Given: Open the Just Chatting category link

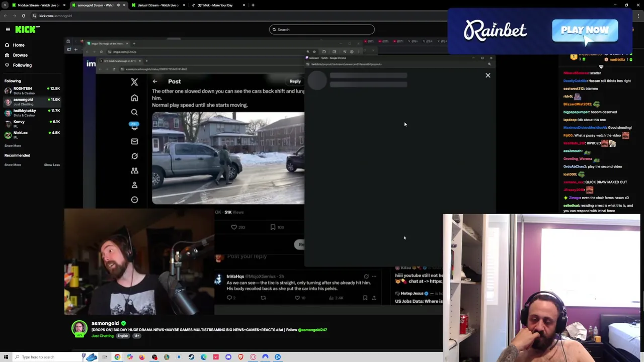Looking at the screenshot, I should [x=102, y=336].
